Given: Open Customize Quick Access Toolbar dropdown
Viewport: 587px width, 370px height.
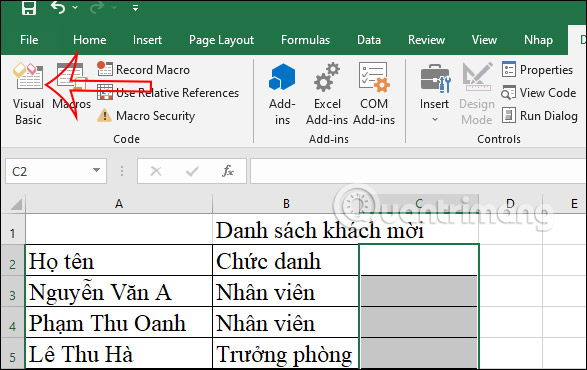Looking at the screenshot, I should pos(136,7).
